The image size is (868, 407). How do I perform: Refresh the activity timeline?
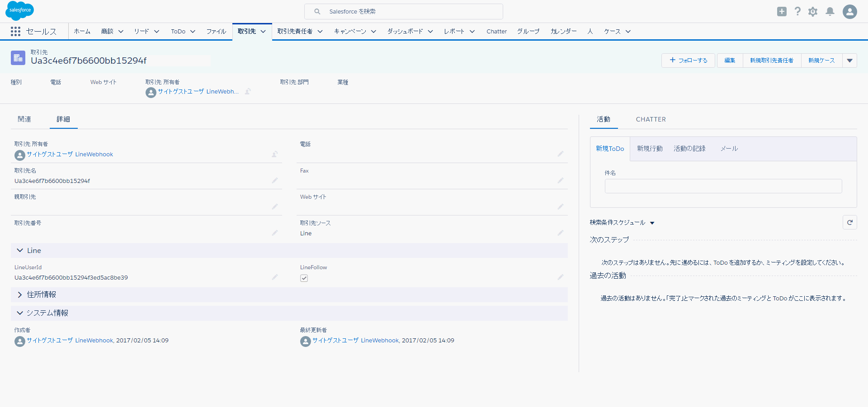click(850, 222)
